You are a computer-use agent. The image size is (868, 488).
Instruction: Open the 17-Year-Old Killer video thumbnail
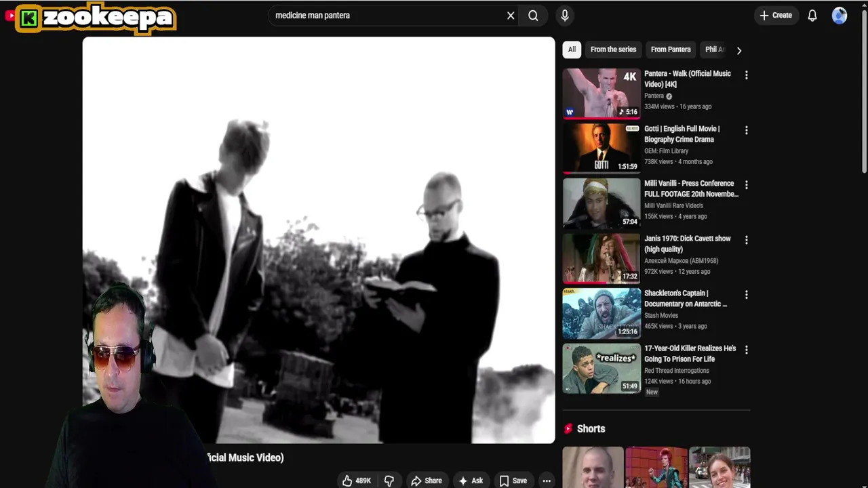tap(601, 368)
